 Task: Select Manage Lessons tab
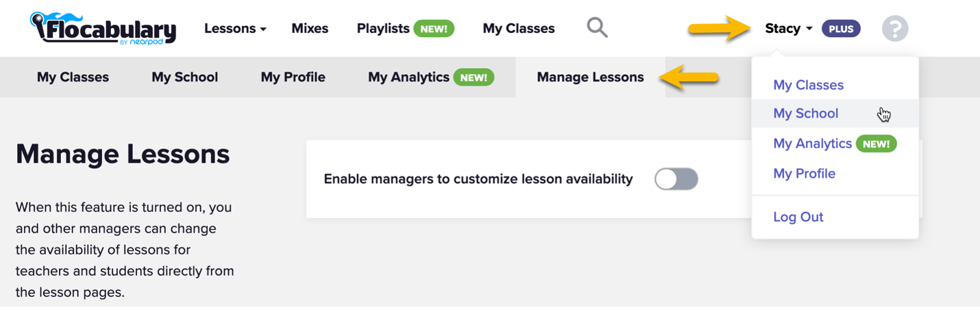click(x=591, y=77)
